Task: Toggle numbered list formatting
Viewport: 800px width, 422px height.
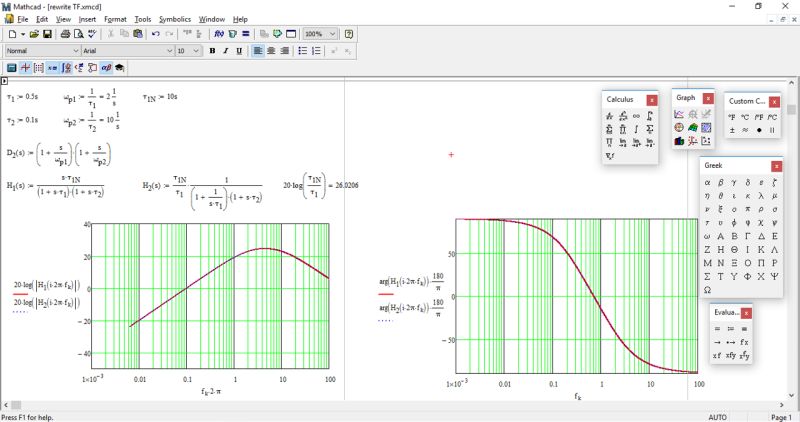Action: click(x=316, y=51)
